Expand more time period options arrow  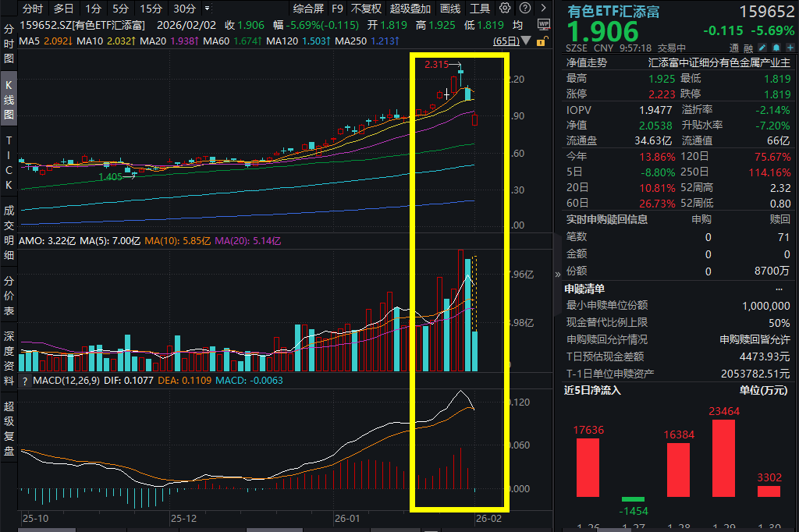[x=208, y=9]
